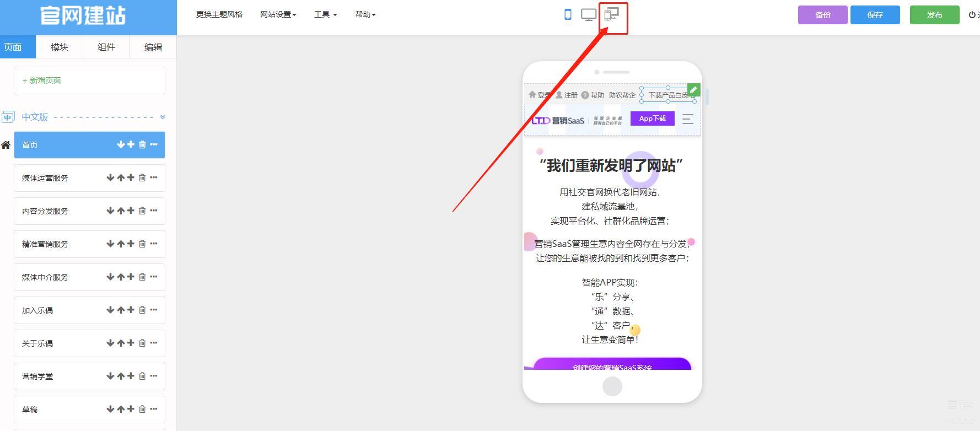Click the green 发布 publish button
This screenshot has width=980, height=431.
934,15
